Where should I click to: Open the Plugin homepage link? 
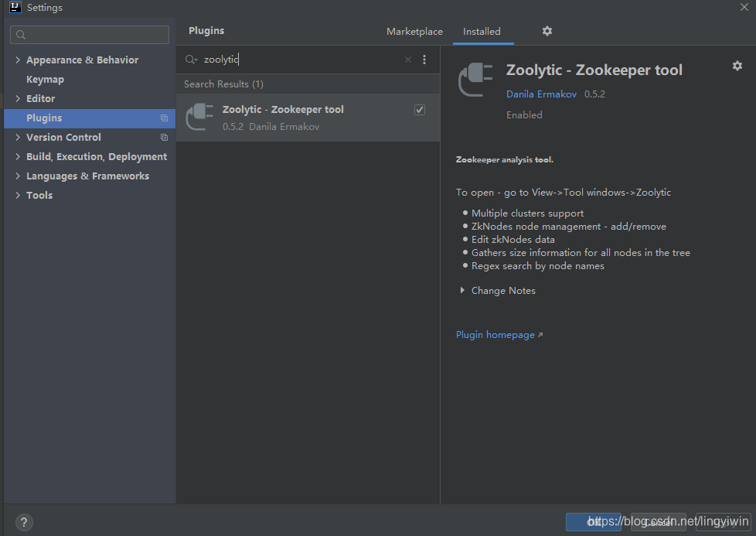coord(495,335)
